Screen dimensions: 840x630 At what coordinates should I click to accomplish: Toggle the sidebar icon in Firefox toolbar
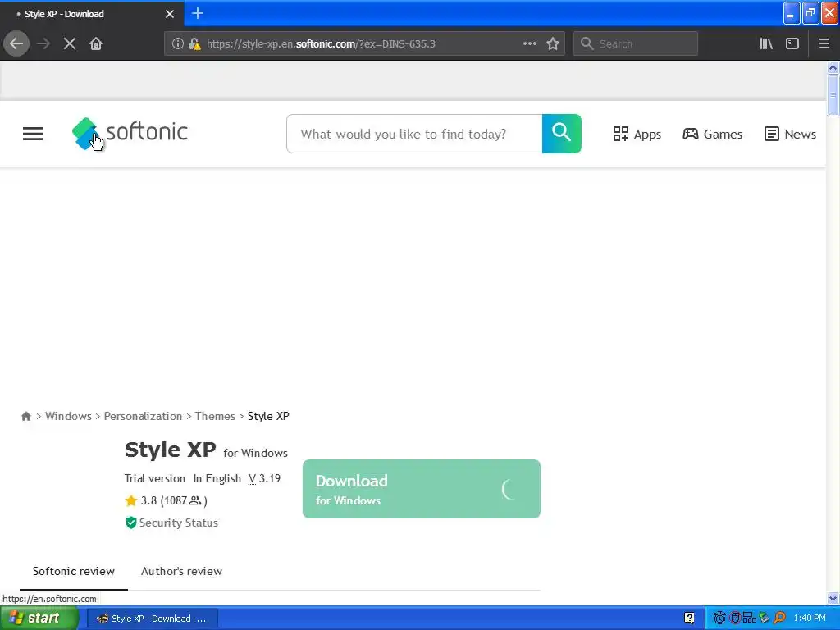tap(792, 43)
